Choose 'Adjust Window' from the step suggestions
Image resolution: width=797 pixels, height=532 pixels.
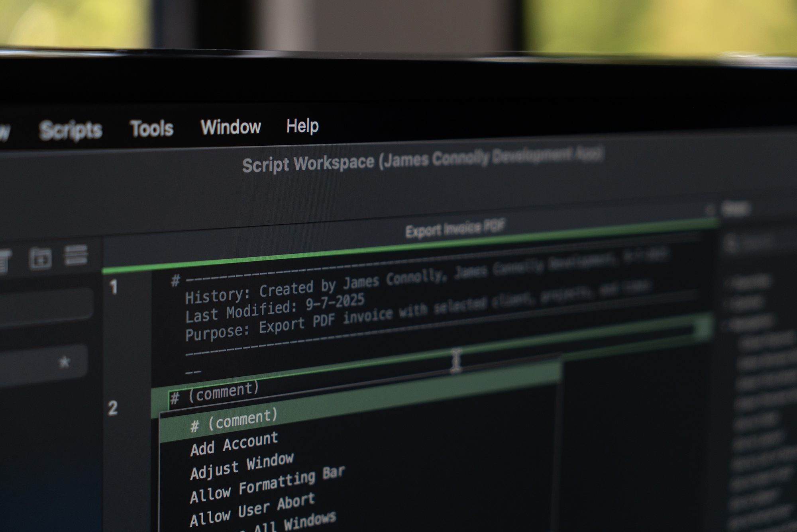(x=242, y=465)
